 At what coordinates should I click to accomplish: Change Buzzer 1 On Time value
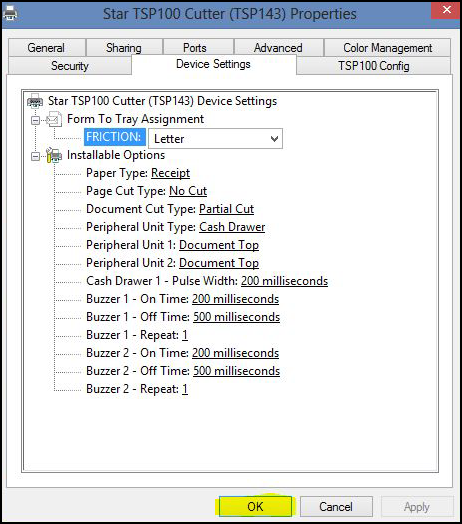point(235,299)
